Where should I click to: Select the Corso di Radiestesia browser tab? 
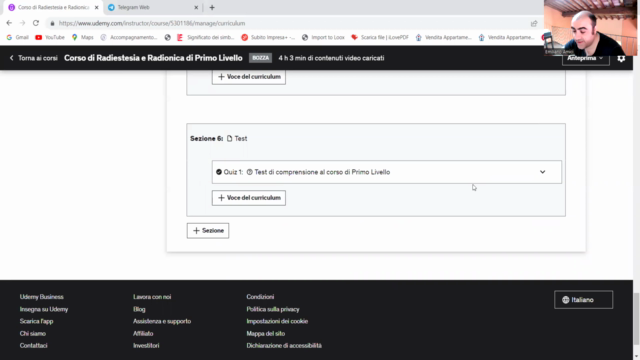52,7
